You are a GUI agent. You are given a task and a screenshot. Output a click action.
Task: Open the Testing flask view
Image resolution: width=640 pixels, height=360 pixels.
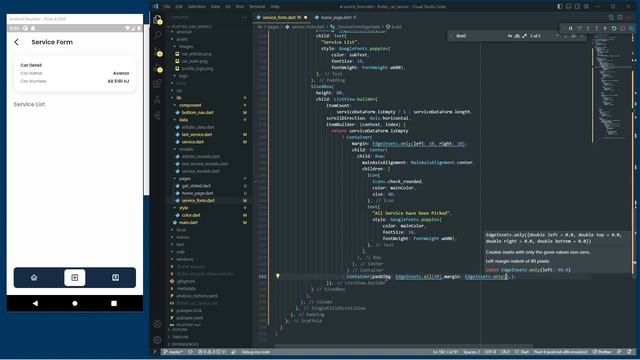coord(157,100)
